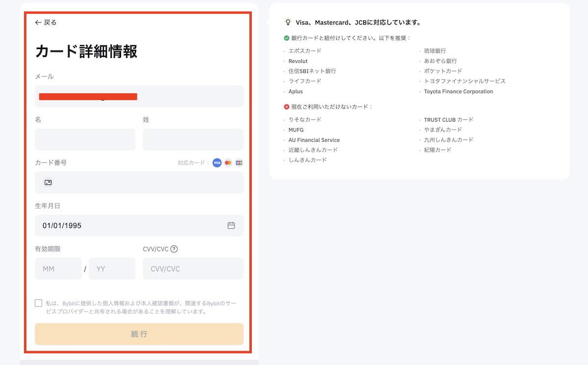This screenshot has height=365, width=588.
Task: Click the 対応カード label text
Action: click(x=194, y=163)
